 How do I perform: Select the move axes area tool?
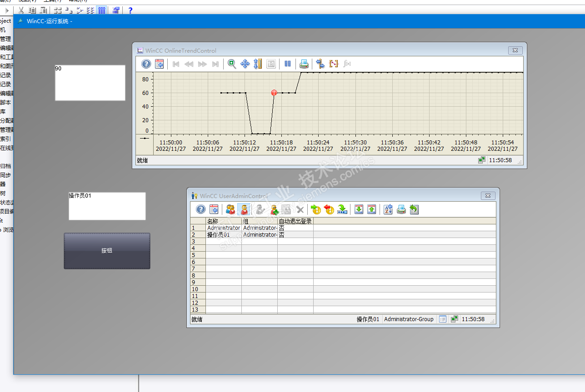[245, 64]
